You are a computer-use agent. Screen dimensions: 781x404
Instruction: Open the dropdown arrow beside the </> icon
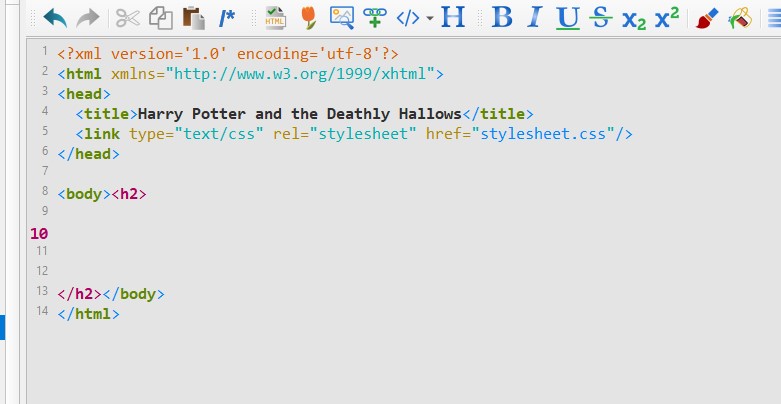430,19
